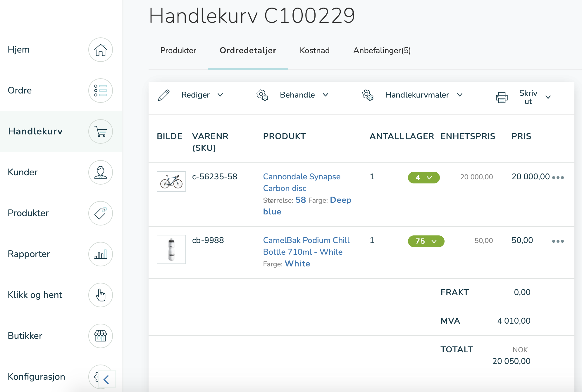Click the Produkter tag icon
Screen dimensions: 582x392
(101, 213)
